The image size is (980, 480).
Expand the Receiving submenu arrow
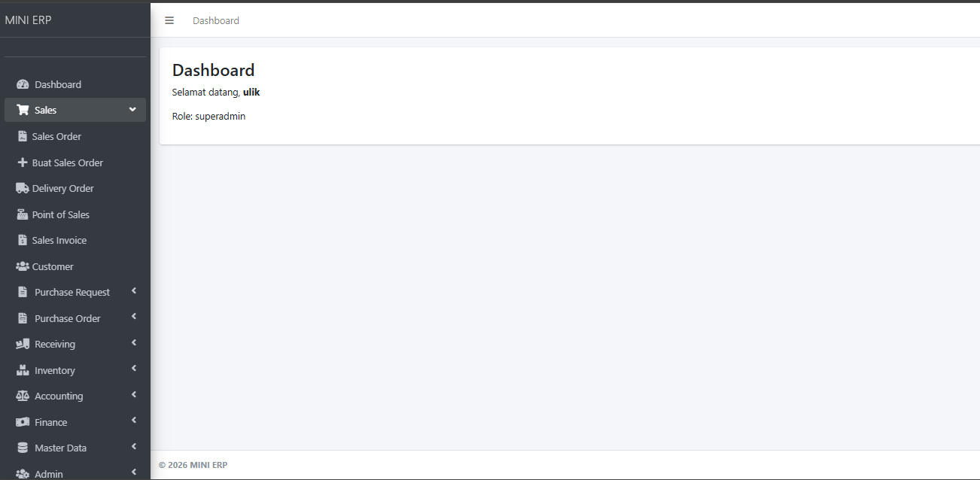click(134, 343)
